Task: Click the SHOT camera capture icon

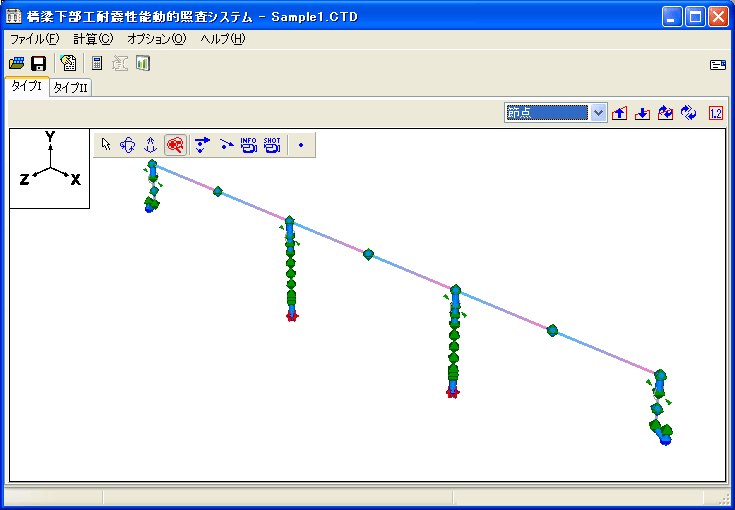Action: pos(272,144)
